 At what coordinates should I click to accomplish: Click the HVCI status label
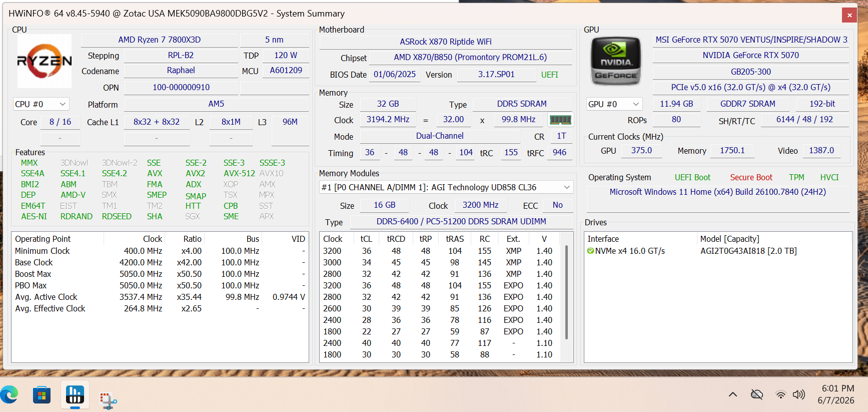pos(829,177)
